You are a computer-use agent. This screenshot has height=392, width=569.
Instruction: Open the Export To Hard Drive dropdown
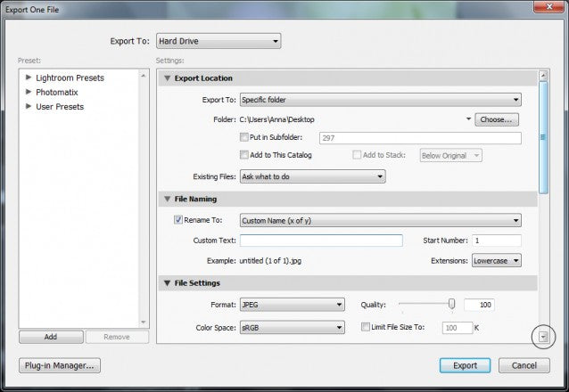[218, 40]
